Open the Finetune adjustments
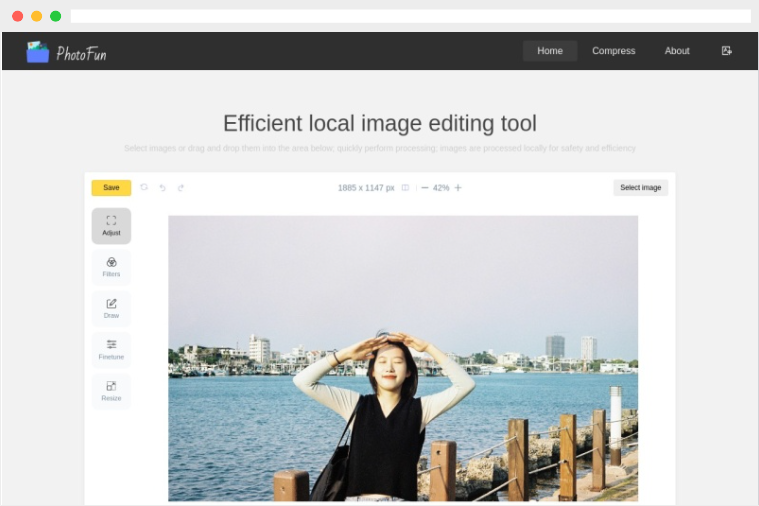 [111, 350]
